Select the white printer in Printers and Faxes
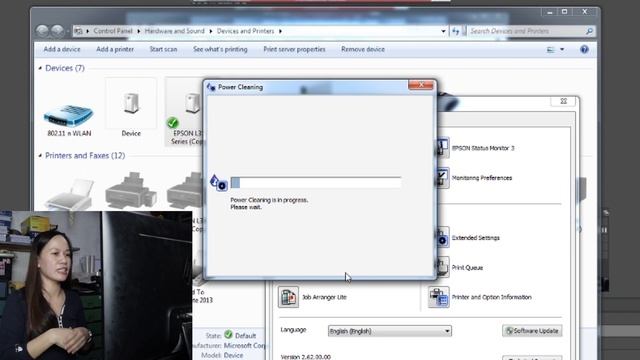The image size is (640, 360). point(69,194)
